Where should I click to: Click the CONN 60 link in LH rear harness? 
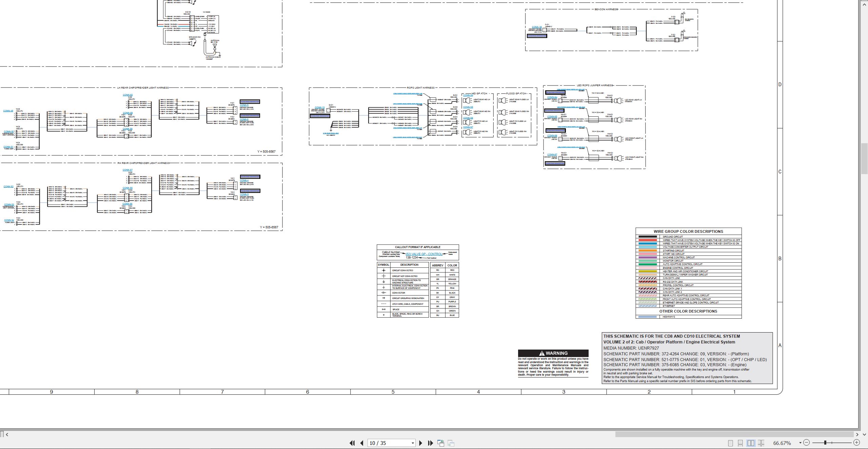128,95
